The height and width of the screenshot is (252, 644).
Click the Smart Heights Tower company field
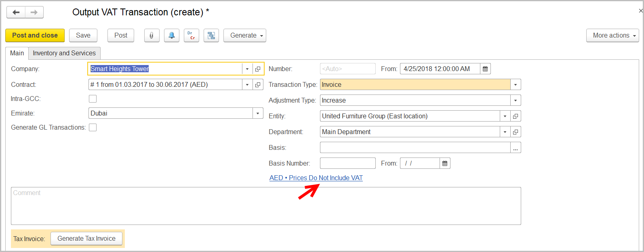coord(165,69)
